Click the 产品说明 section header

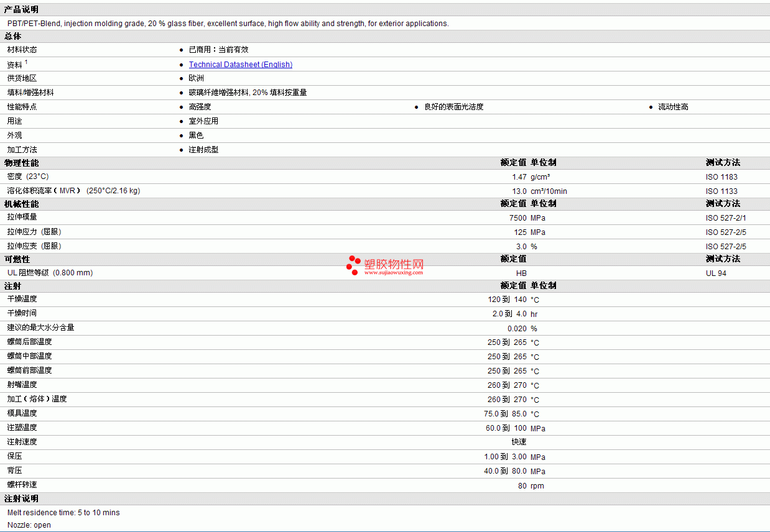[x=21, y=9]
